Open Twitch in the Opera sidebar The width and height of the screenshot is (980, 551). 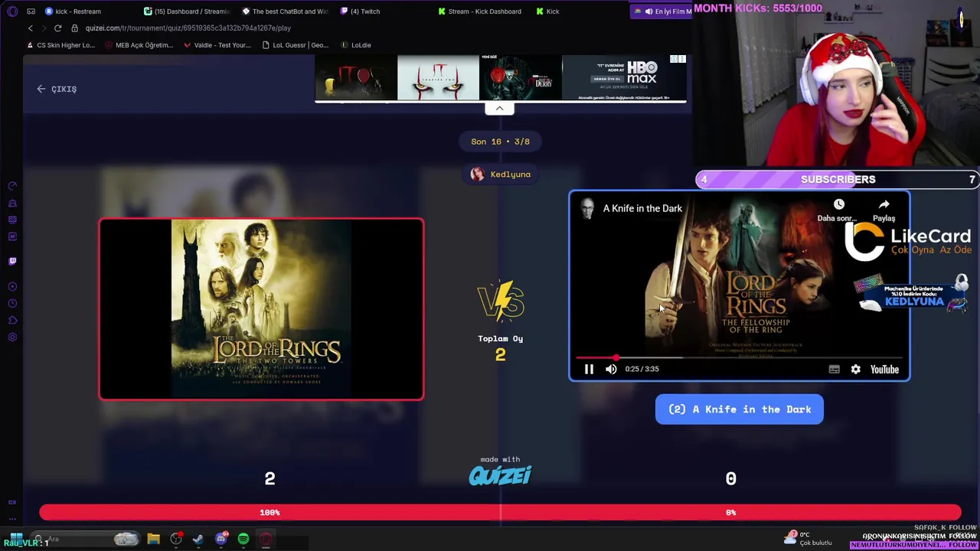[x=12, y=261]
